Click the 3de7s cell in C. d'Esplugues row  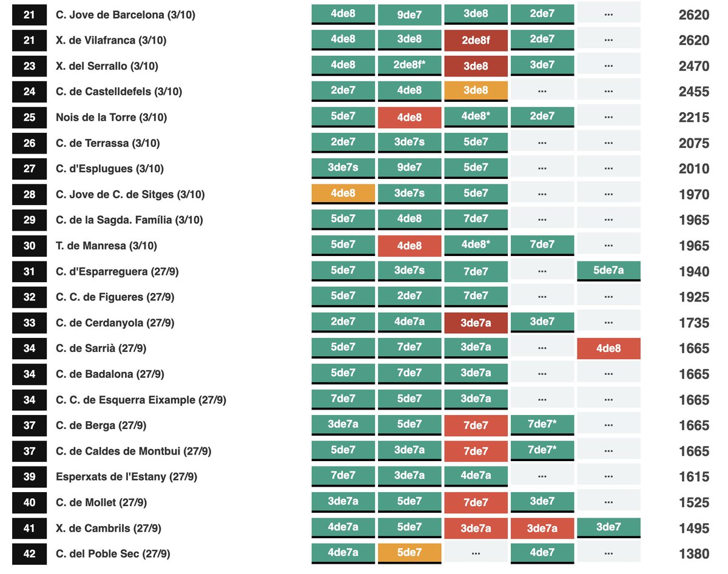click(x=343, y=169)
